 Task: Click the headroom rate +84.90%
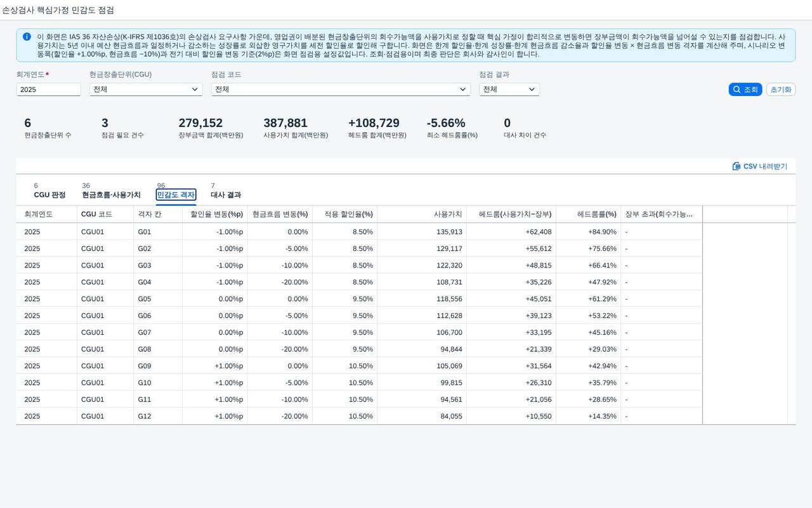click(x=602, y=232)
